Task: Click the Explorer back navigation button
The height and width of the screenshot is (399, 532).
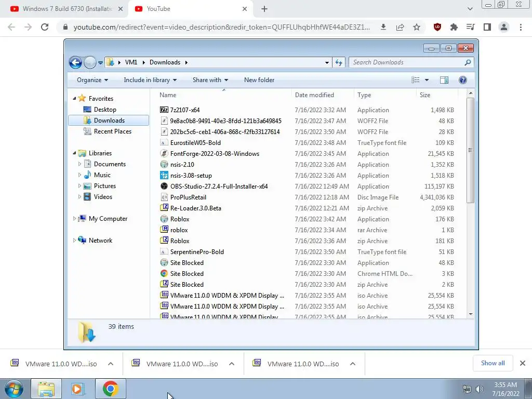Action: 75,62
